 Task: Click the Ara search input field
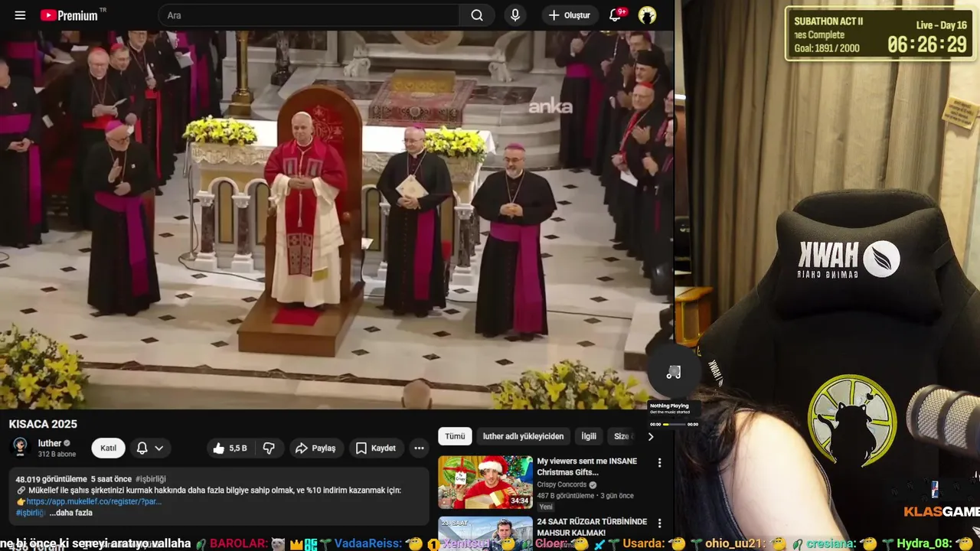[309, 15]
